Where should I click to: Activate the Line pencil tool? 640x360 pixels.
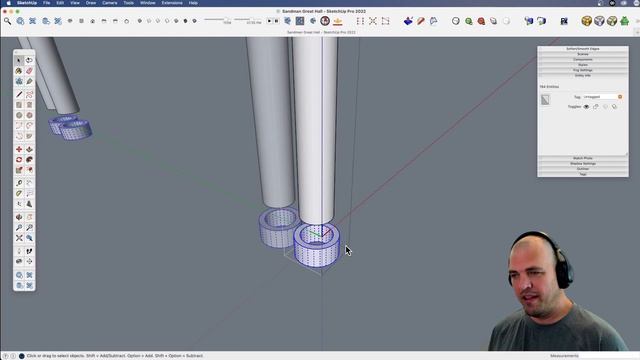click(19, 94)
